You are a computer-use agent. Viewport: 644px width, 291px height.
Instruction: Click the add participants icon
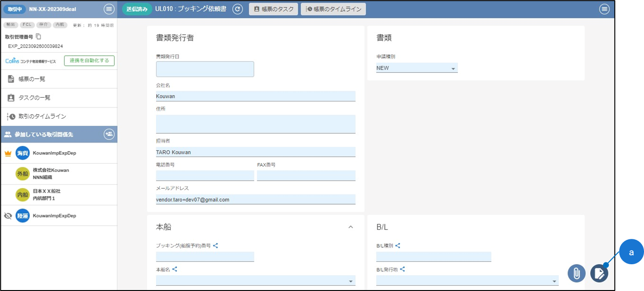click(109, 134)
